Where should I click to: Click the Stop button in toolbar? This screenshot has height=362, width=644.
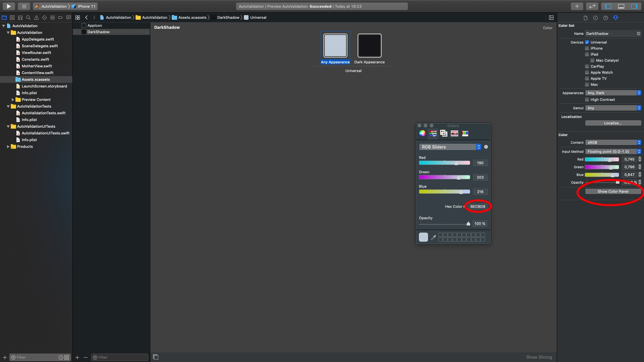click(24, 6)
